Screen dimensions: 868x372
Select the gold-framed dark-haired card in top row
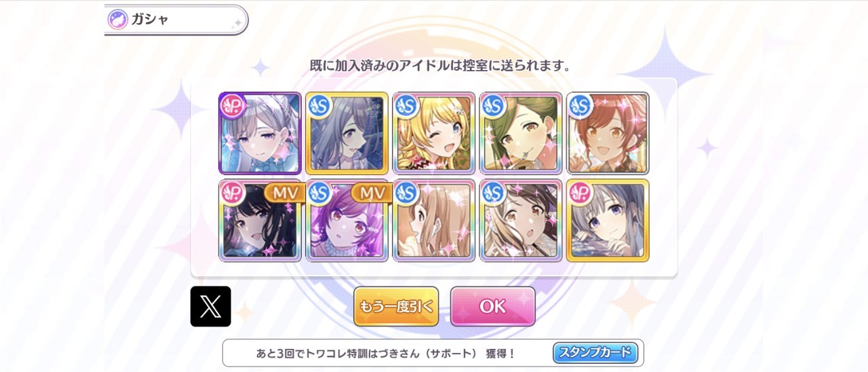point(347,134)
